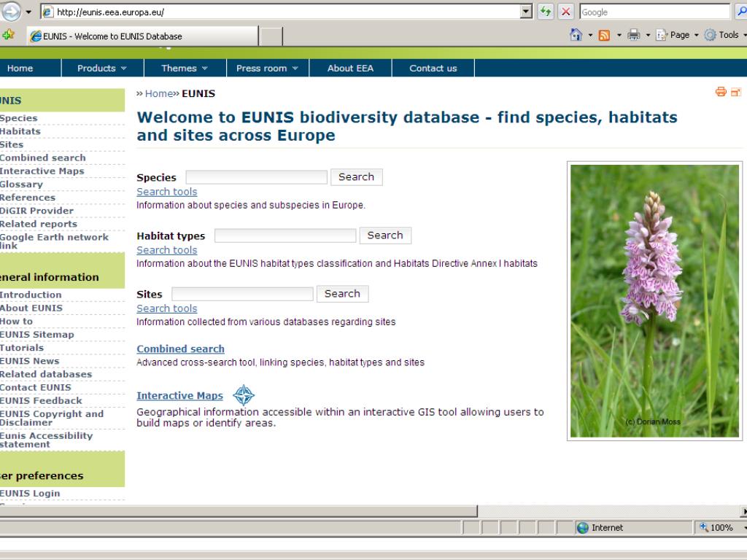The width and height of the screenshot is (747, 560).
Task: Click the Add to Favorites star icon
Action: pyautogui.click(x=8, y=35)
